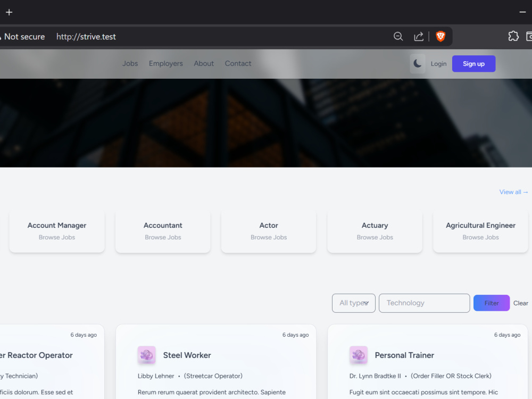Click the Steel Worker company logo
This screenshot has width=532, height=399.
[147, 355]
